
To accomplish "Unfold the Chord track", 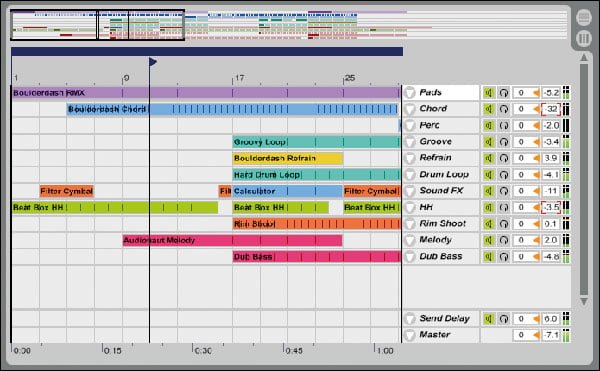I will (x=410, y=109).
